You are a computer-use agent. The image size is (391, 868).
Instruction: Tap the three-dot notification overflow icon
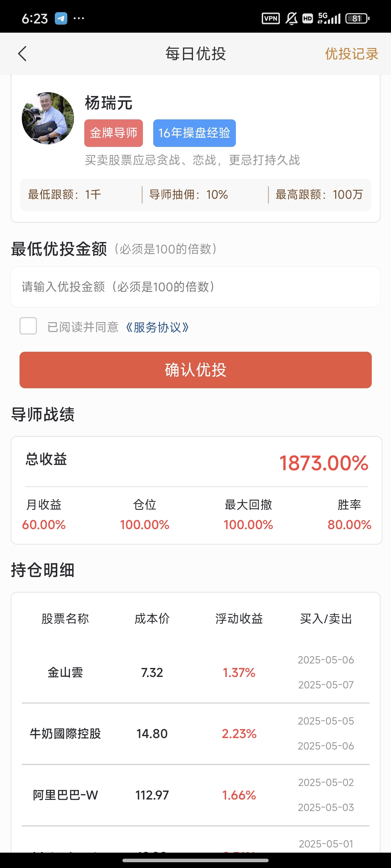(79, 18)
